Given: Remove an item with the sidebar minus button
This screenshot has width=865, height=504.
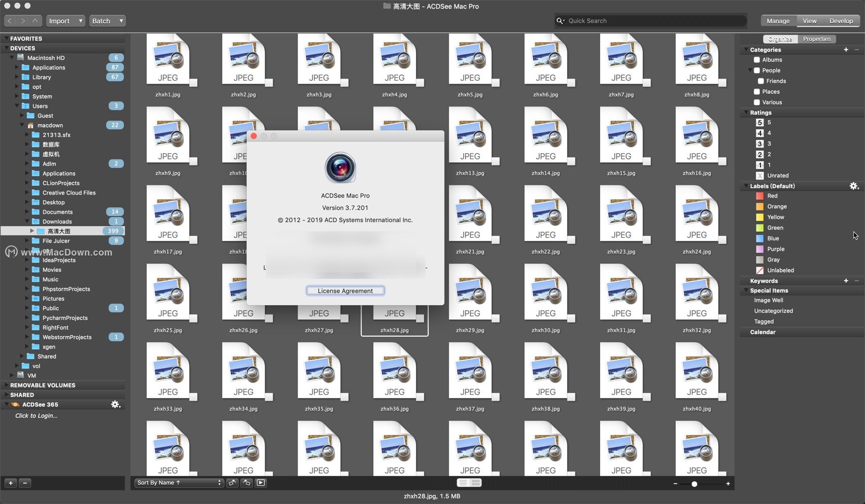Looking at the screenshot, I should [x=25, y=483].
